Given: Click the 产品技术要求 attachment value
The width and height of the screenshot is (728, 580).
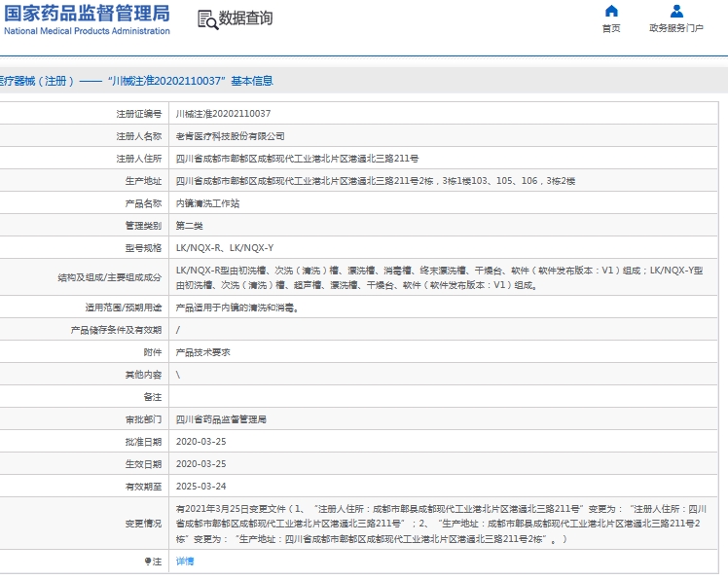Looking at the screenshot, I should [x=202, y=352].
